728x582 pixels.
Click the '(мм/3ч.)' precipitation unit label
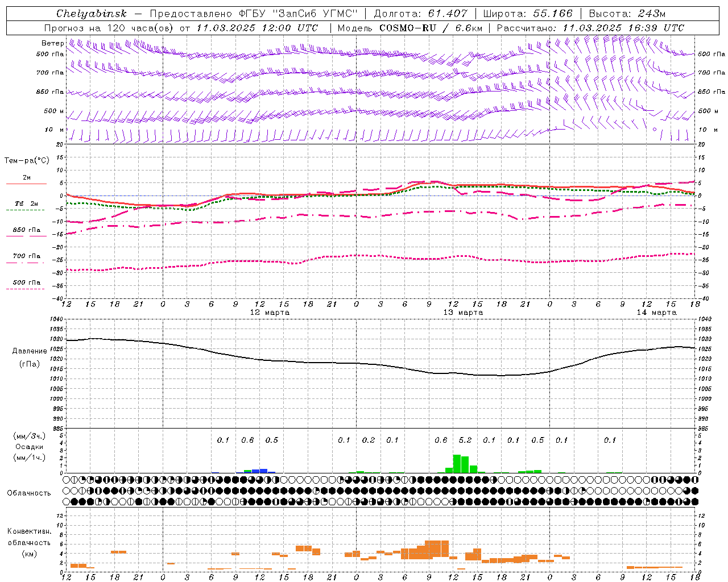click(30, 436)
